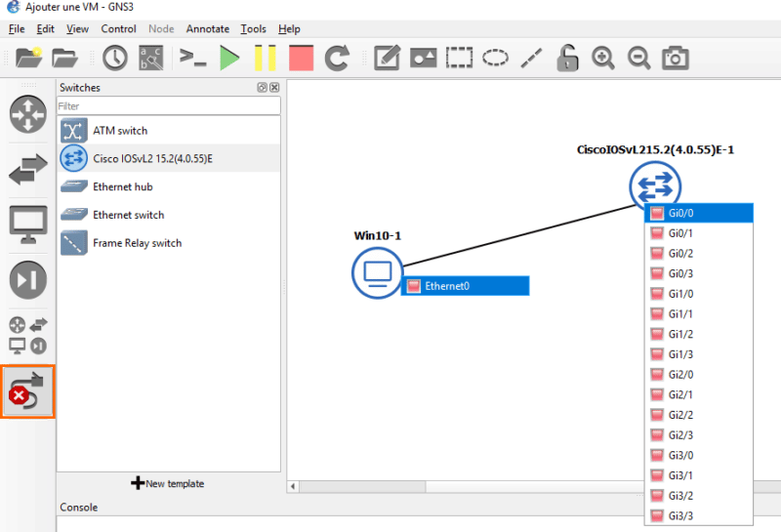Image resolution: width=781 pixels, height=532 pixels.
Task: Toggle the Add a link tool
Action: [x=27, y=390]
